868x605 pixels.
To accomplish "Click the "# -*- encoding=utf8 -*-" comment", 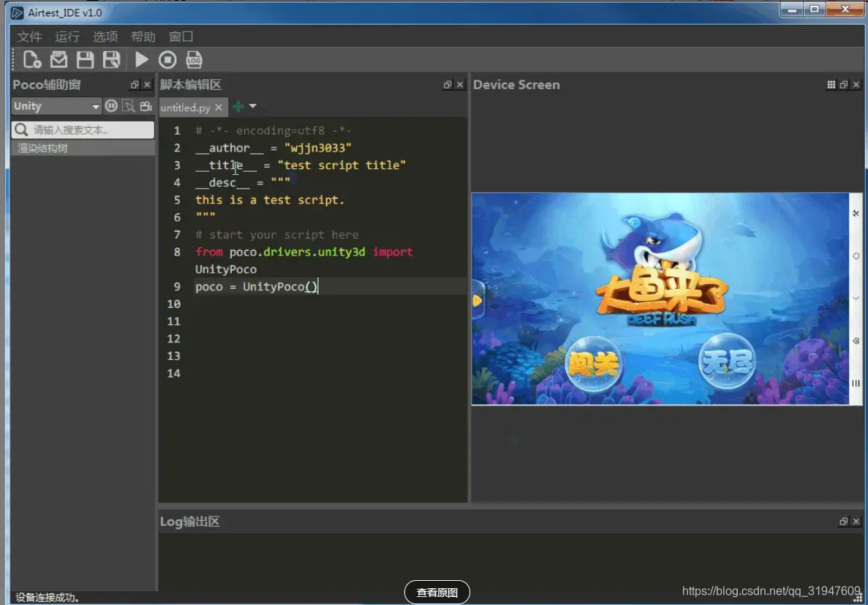I will [x=273, y=131].
